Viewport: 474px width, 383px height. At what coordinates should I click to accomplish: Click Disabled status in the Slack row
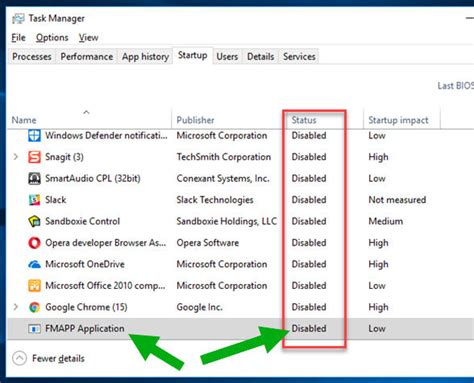tap(309, 200)
